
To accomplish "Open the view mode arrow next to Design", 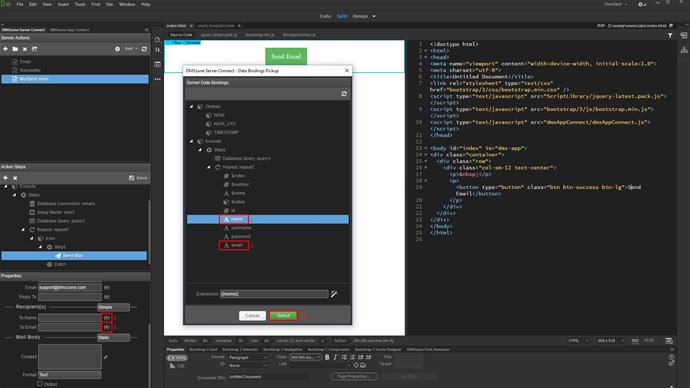I will pos(374,16).
